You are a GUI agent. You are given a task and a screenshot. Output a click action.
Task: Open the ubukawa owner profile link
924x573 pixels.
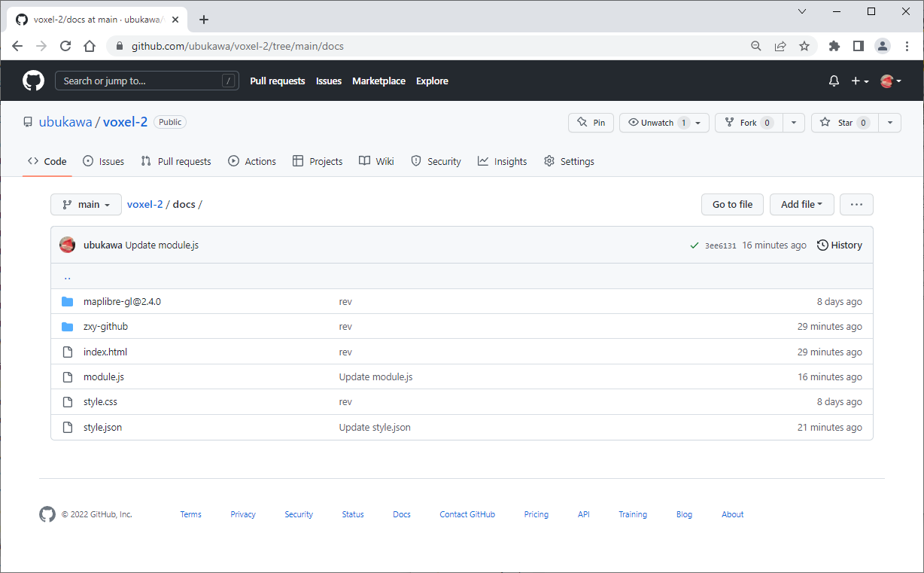(65, 122)
